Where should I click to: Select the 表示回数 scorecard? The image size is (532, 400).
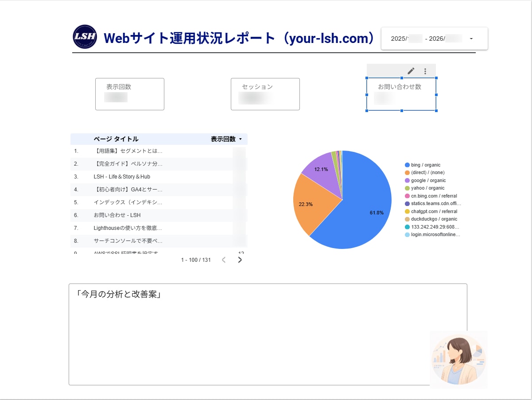pyautogui.click(x=130, y=94)
